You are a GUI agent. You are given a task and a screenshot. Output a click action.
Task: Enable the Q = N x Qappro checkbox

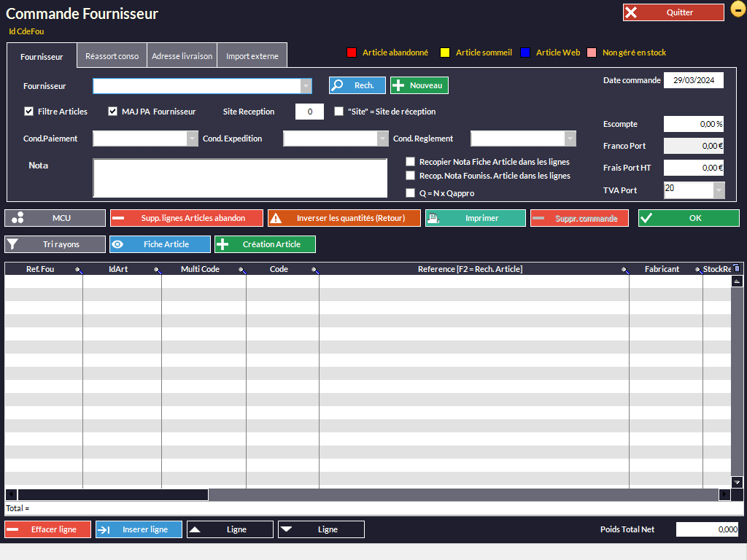tap(411, 193)
